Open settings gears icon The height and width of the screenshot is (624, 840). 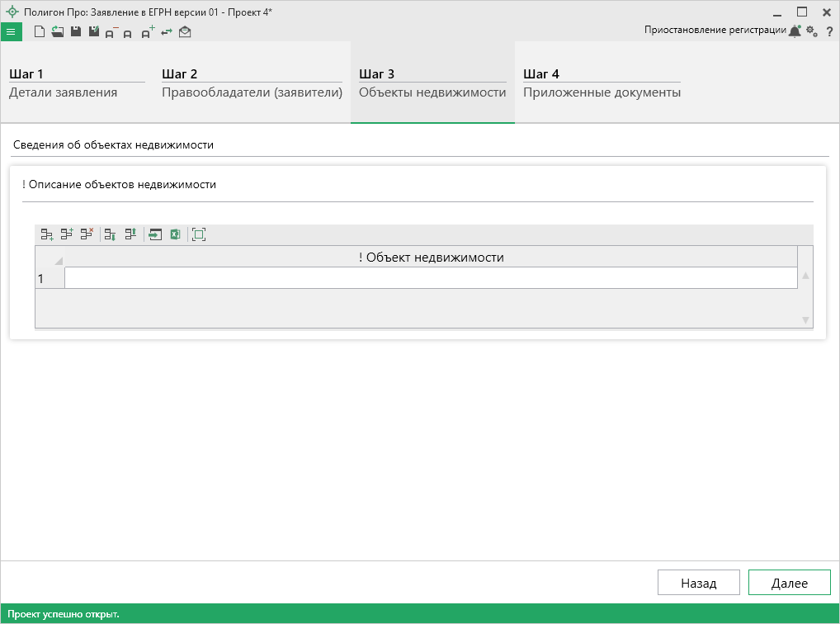click(x=812, y=31)
